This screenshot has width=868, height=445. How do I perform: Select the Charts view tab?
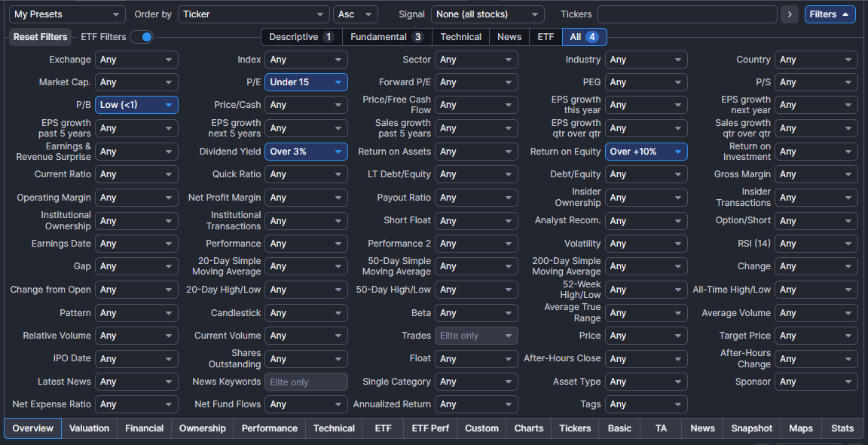tap(529, 428)
